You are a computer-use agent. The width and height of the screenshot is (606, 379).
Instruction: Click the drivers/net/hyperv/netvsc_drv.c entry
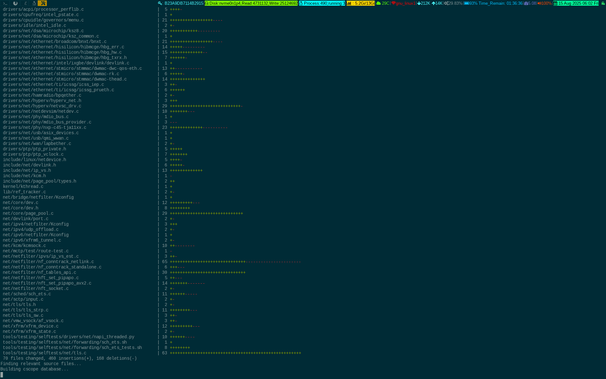click(x=42, y=106)
